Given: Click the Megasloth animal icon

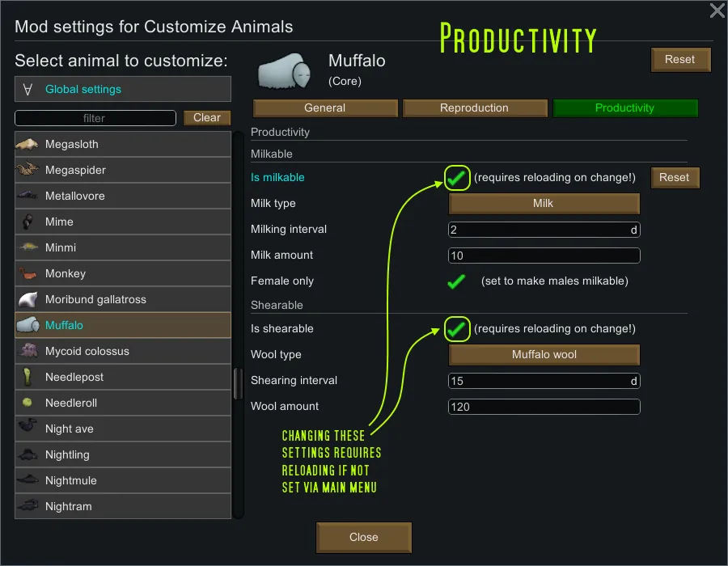Looking at the screenshot, I should [28, 144].
